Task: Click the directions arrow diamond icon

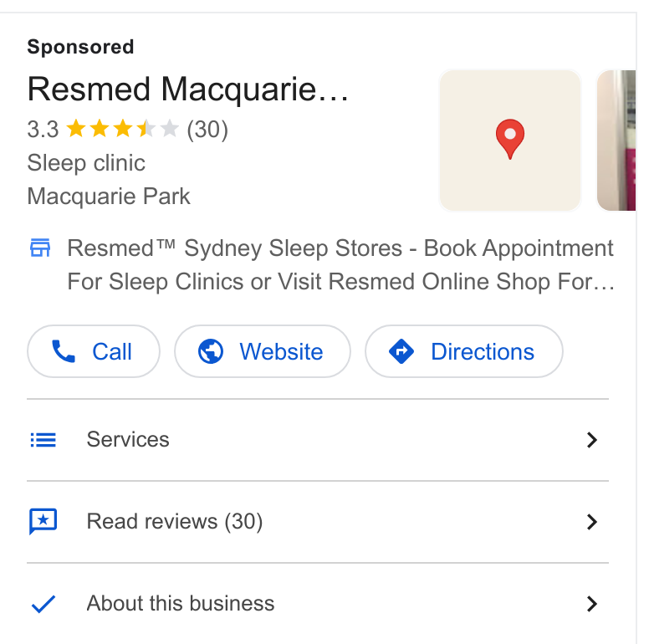Action: point(401,351)
